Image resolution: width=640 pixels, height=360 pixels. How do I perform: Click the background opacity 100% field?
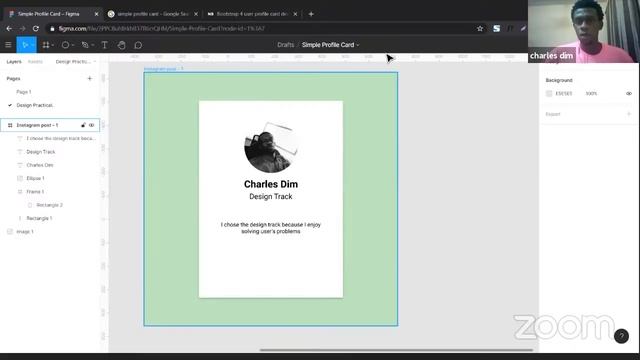pyautogui.click(x=591, y=93)
